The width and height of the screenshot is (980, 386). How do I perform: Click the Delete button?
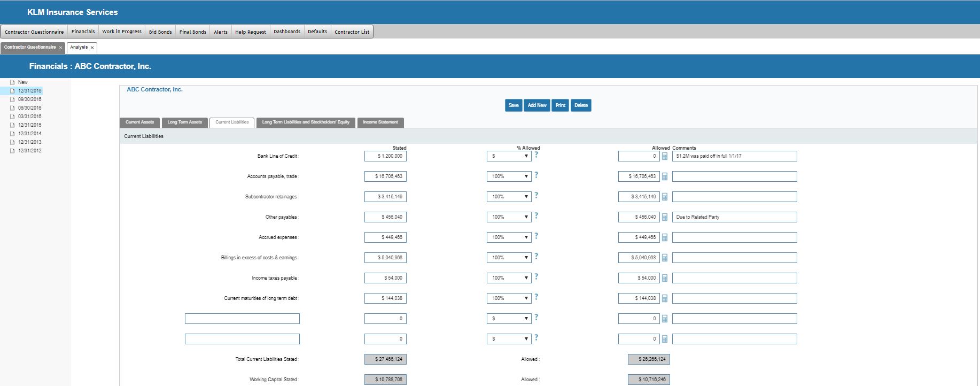pyautogui.click(x=581, y=105)
